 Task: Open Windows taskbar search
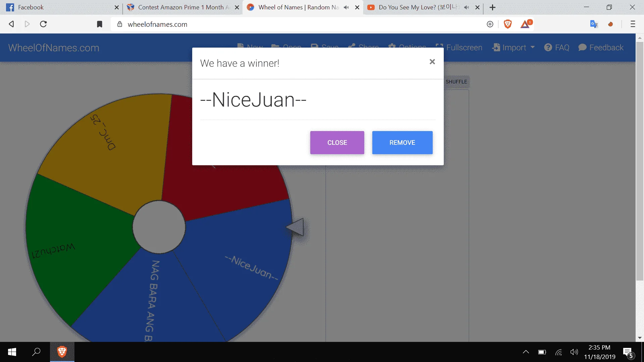pyautogui.click(x=36, y=352)
